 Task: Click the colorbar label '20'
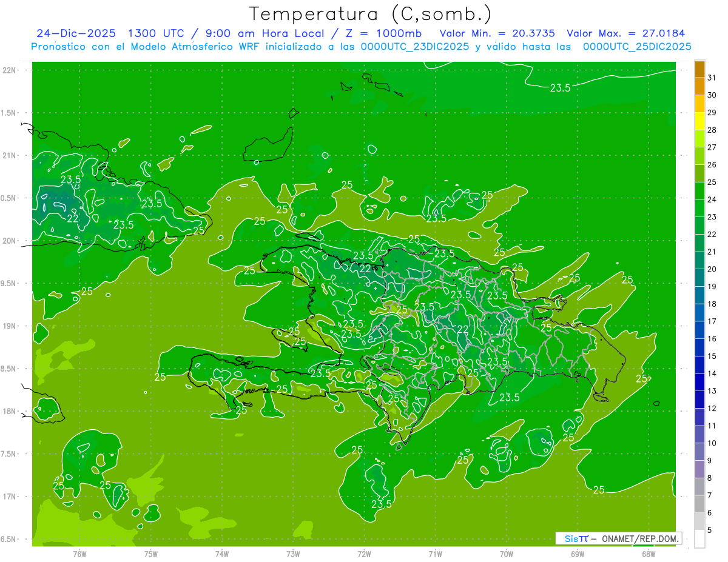coord(712,269)
